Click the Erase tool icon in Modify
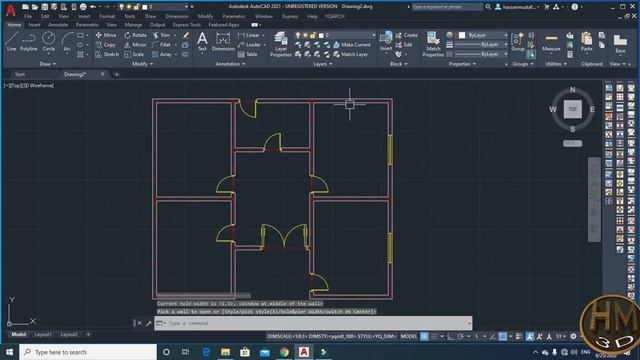The height and width of the screenshot is (360, 640). pyautogui.click(x=186, y=35)
